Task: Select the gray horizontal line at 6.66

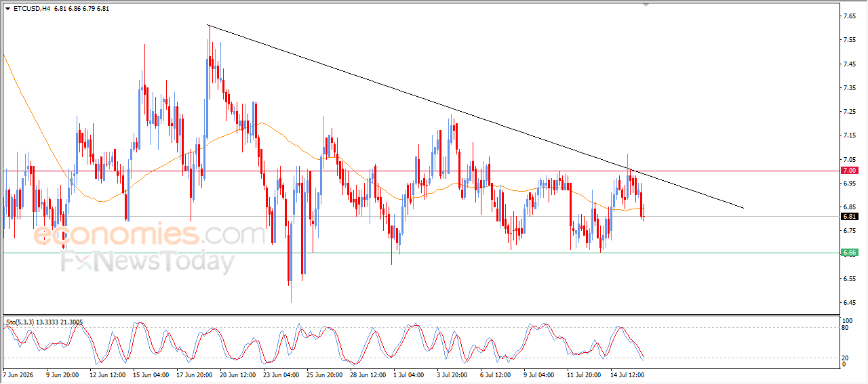Action: (x=420, y=253)
